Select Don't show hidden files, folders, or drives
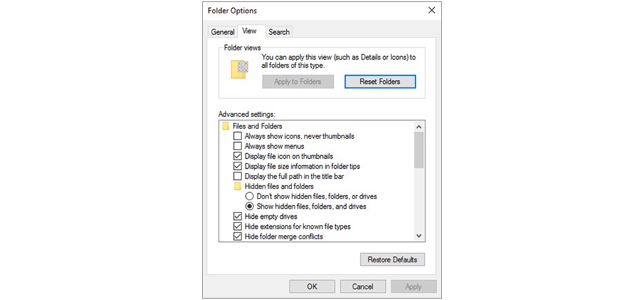This screenshot has height=300, width=644. coord(249,196)
